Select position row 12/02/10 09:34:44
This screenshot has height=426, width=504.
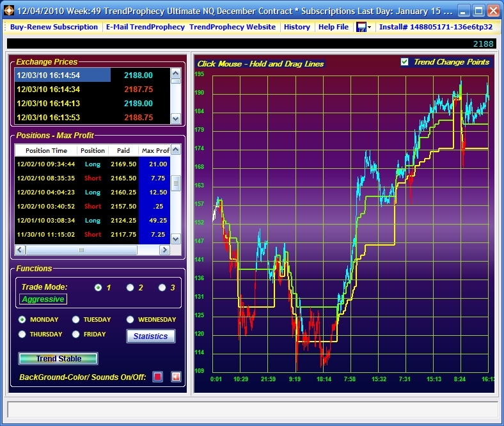click(93, 164)
